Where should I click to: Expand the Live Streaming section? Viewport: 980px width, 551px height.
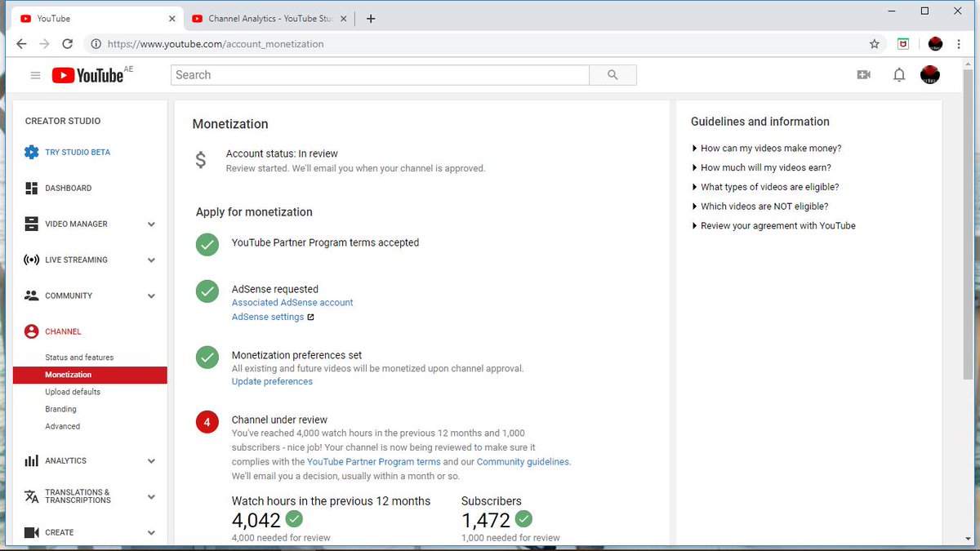pyautogui.click(x=151, y=260)
